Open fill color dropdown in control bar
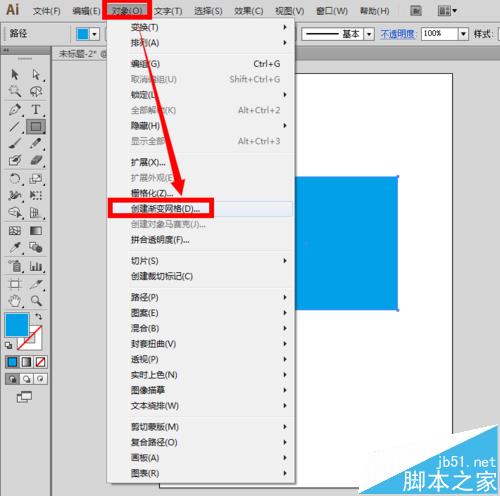The height and width of the screenshot is (496, 500). coord(95,34)
